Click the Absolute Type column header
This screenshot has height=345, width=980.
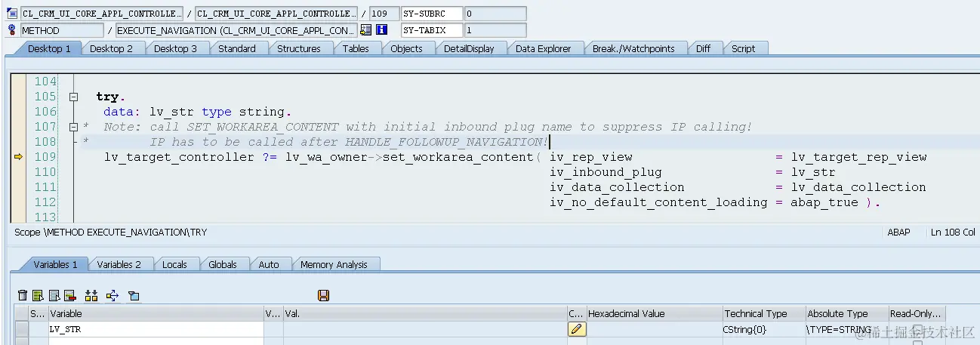click(846, 313)
